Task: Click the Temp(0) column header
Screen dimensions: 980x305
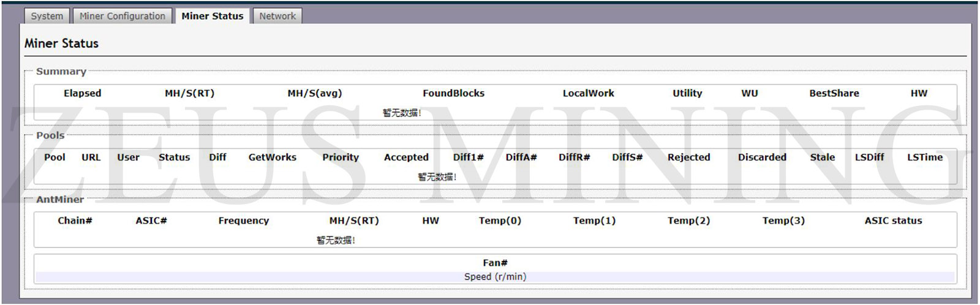Action: click(500, 220)
